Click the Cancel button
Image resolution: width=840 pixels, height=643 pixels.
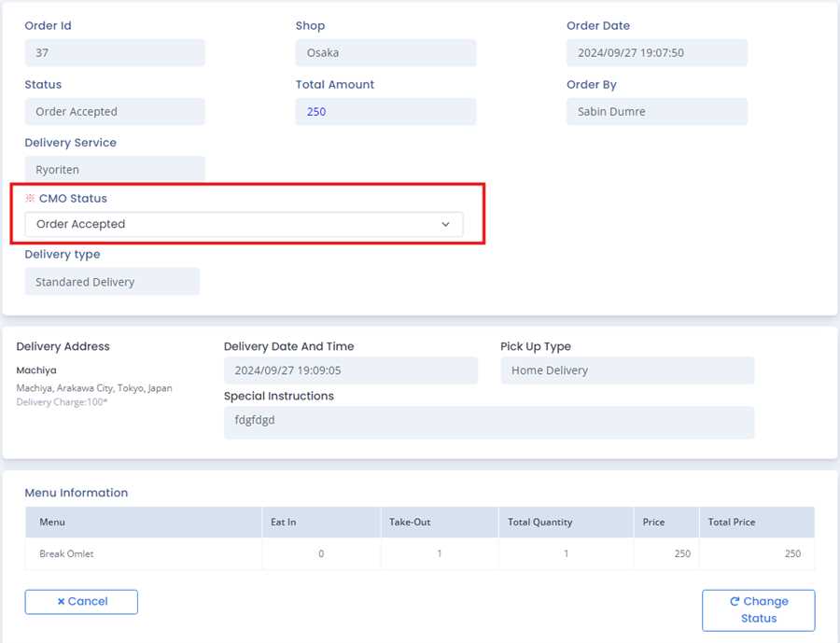pyautogui.click(x=81, y=602)
